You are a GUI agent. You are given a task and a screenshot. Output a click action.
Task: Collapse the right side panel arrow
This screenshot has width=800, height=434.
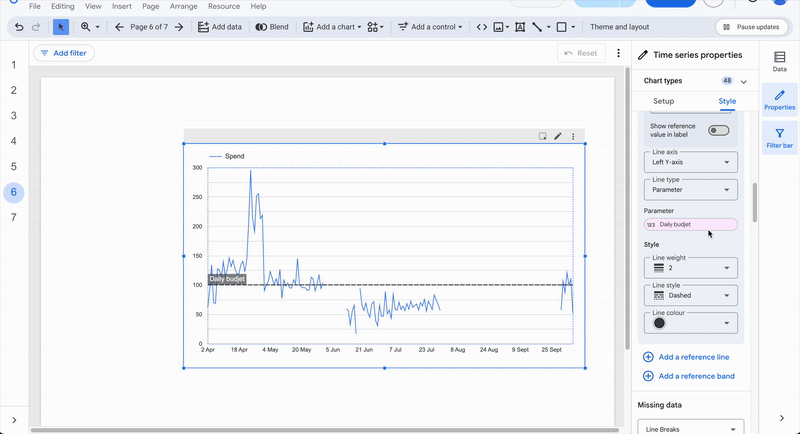click(x=782, y=418)
